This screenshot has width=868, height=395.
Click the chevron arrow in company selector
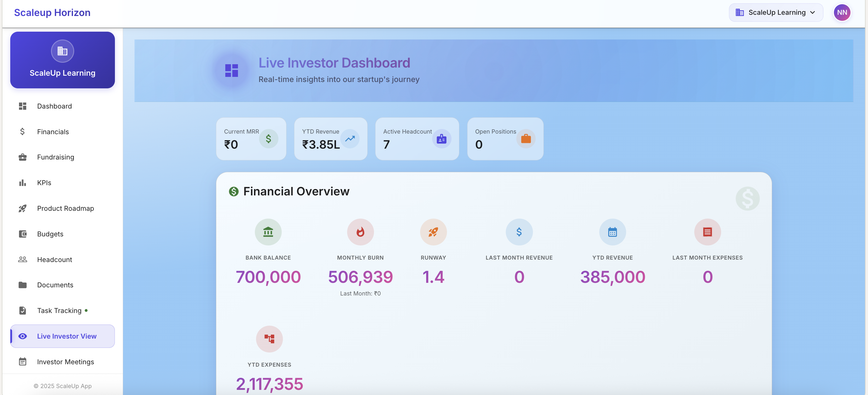(813, 12)
